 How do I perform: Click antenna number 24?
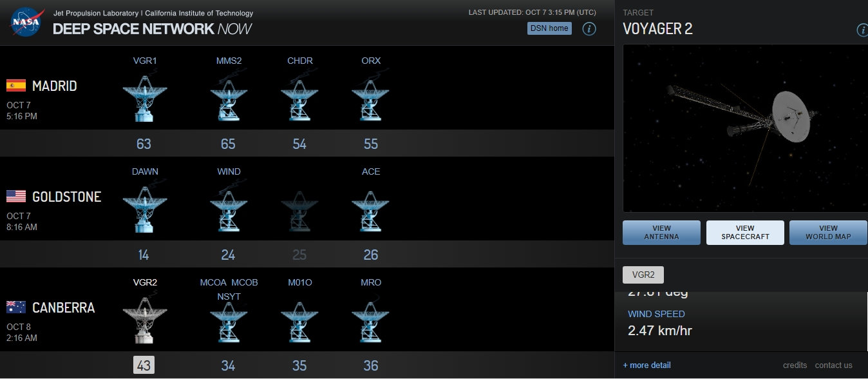click(x=228, y=255)
